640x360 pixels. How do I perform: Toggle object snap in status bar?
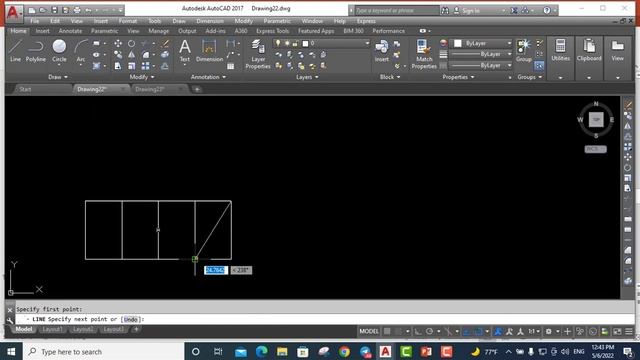[x=478, y=331]
